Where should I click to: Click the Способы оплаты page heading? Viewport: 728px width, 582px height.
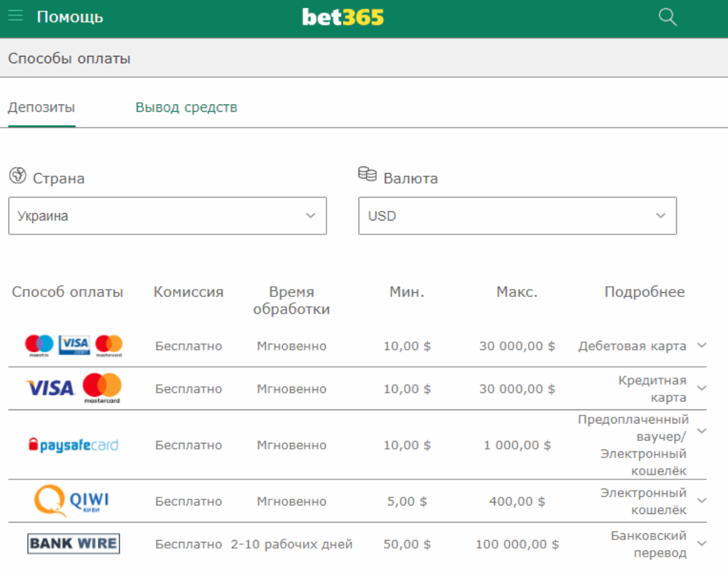(x=69, y=58)
